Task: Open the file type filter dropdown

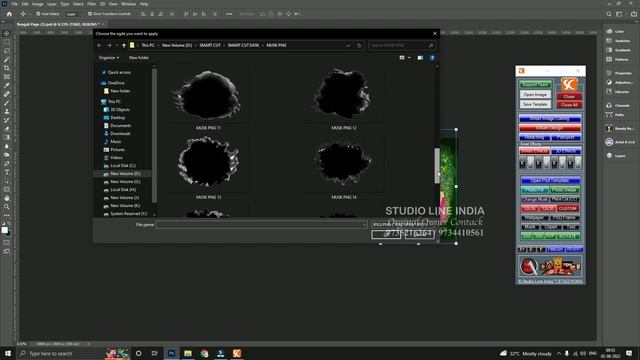Action: (x=402, y=224)
